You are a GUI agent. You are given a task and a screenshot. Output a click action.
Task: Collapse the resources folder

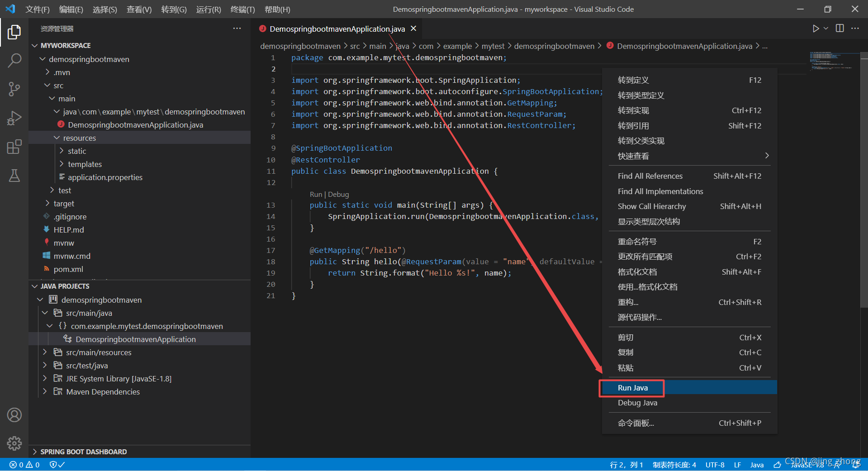pyautogui.click(x=57, y=138)
